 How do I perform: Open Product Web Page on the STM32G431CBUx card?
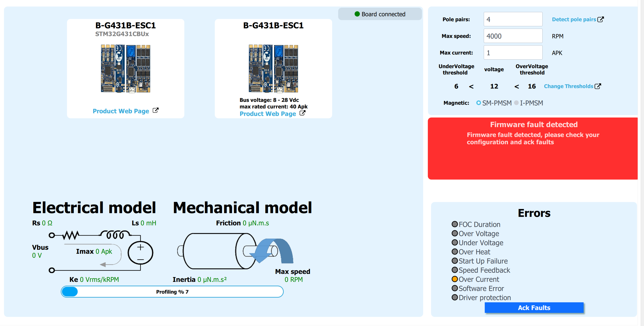121,111
